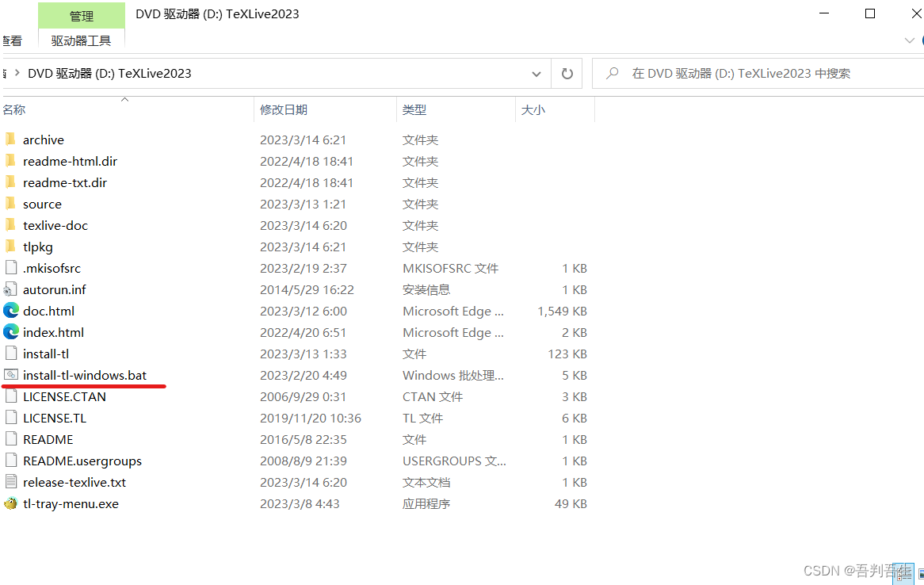Select the release-texlive.txt file name
The image size is (924, 585).
pyautogui.click(x=74, y=483)
